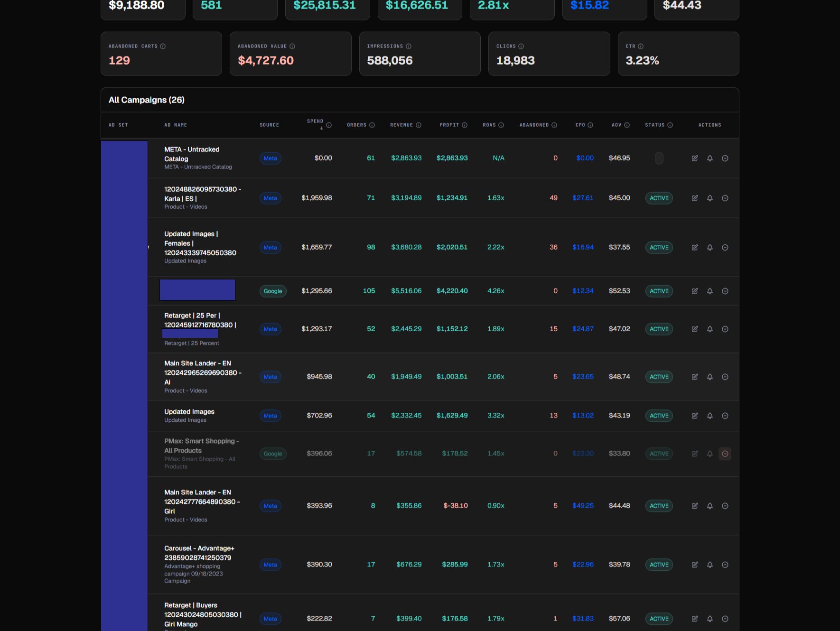The image size is (840, 631).
Task: Set bell alert on Karla | ES row
Action: click(x=710, y=198)
